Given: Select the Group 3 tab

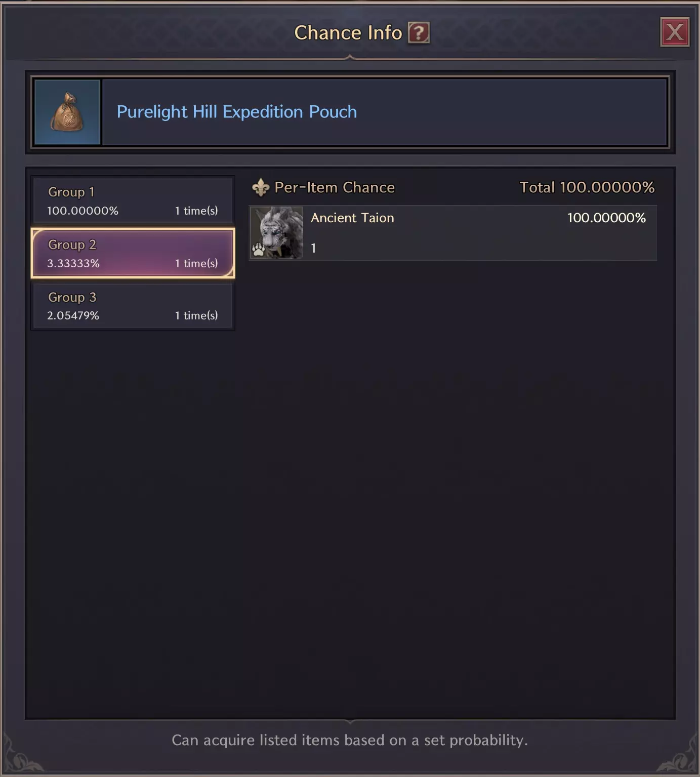Looking at the screenshot, I should (x=133, y=306).
